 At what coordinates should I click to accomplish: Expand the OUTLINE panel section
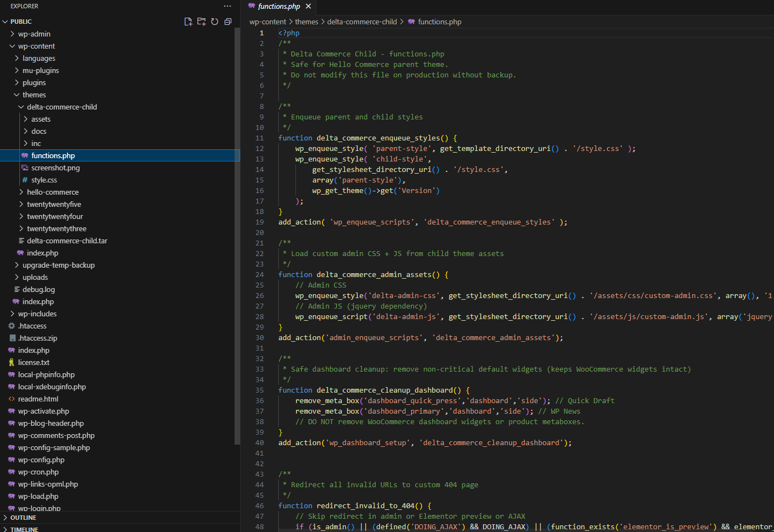click(x=23, y=518)
